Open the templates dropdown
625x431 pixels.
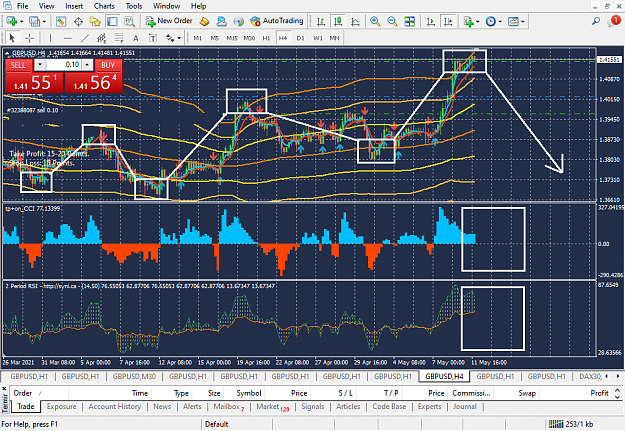[x=516, y=21]
